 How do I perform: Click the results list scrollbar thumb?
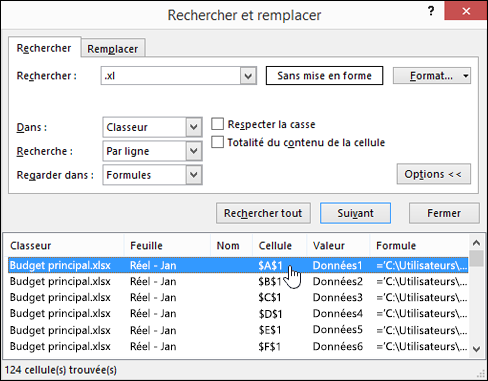click(477, 258)
